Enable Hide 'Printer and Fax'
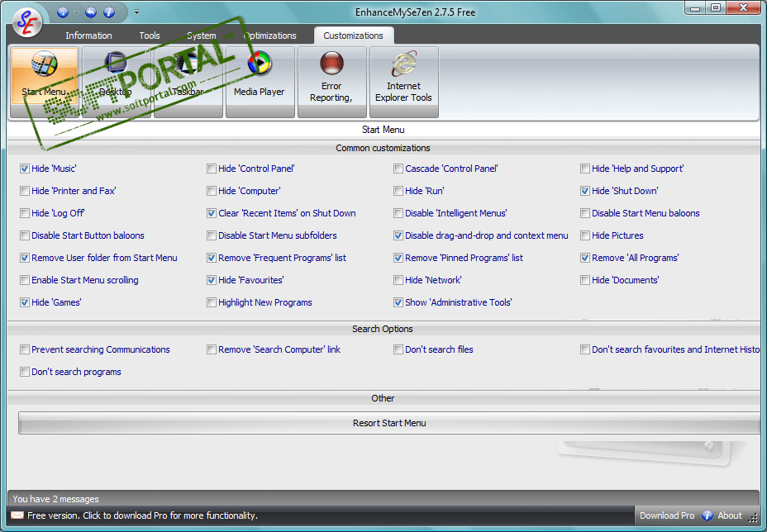Viewport: 767px width, 532px height. tap(25, 191)
